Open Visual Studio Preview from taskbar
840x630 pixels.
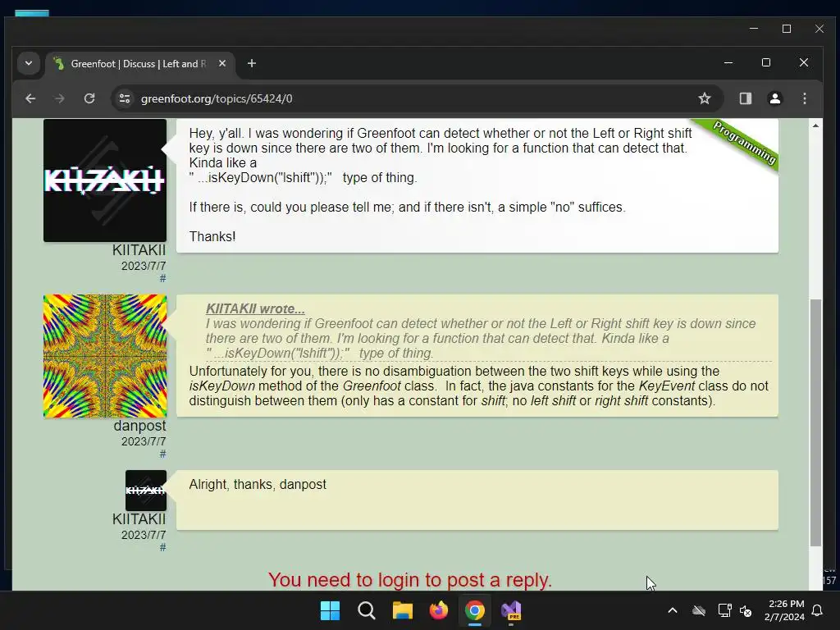point(511,610)
